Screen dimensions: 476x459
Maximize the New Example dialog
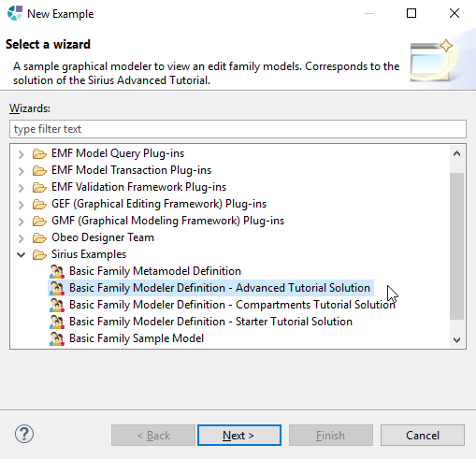click(x=411, y=13)
